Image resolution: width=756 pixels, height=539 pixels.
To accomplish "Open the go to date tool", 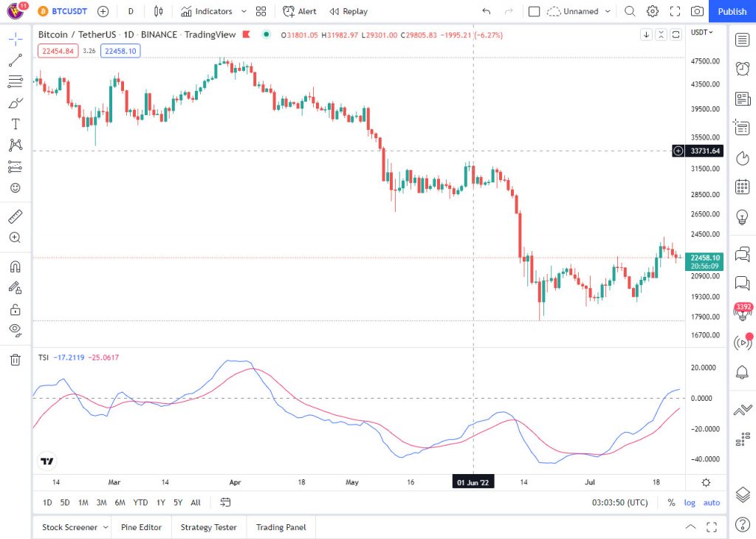I will click(225, 502).
